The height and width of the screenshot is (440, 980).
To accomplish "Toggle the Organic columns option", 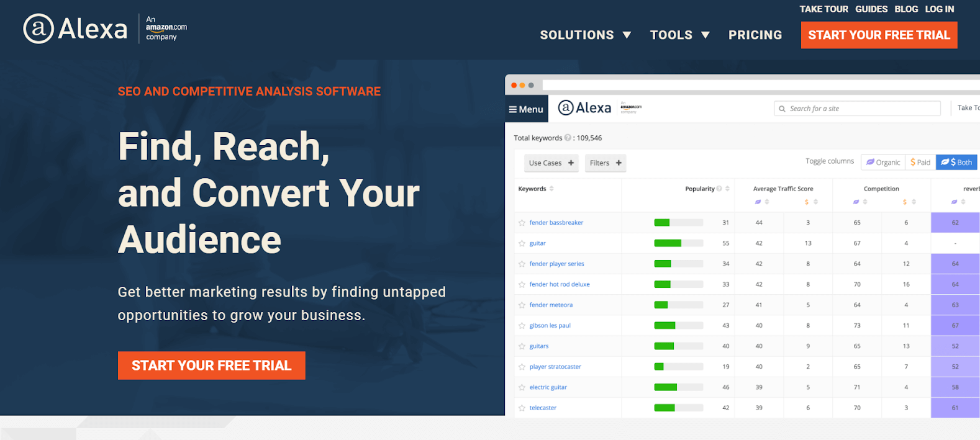I will click(x=883, y=162).
